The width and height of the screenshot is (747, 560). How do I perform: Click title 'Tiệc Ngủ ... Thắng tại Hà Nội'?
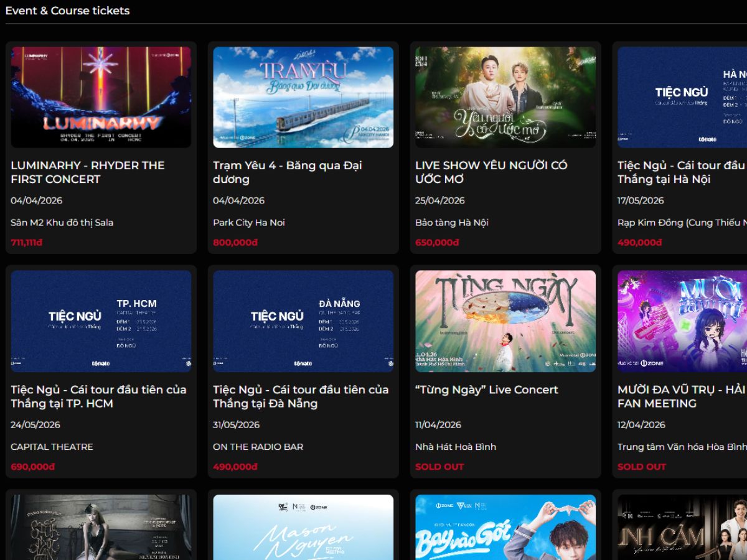(682, 172)
